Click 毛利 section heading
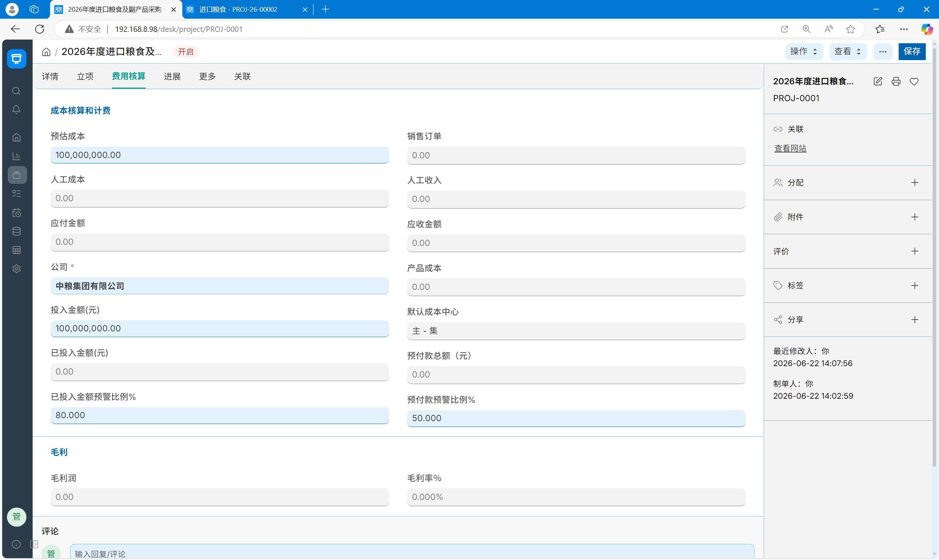Image resolution: width=939 pixels, height=560 pixels. coord(59,452)
